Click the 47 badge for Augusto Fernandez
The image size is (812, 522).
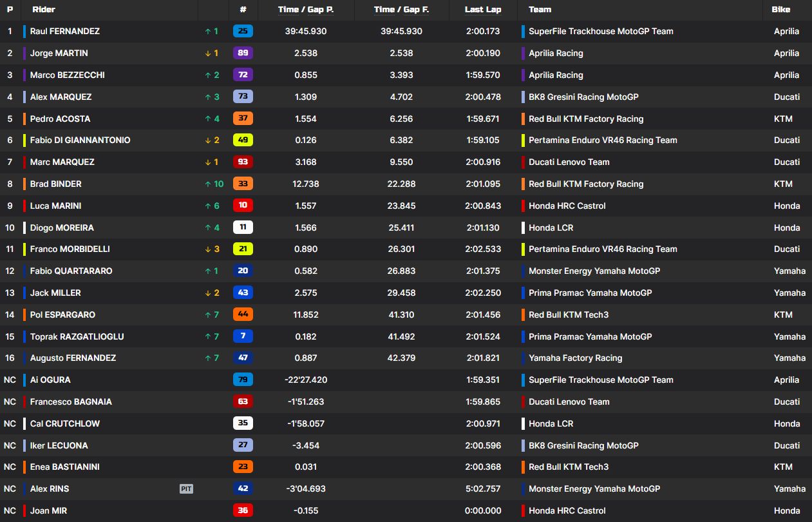point(243,358)
